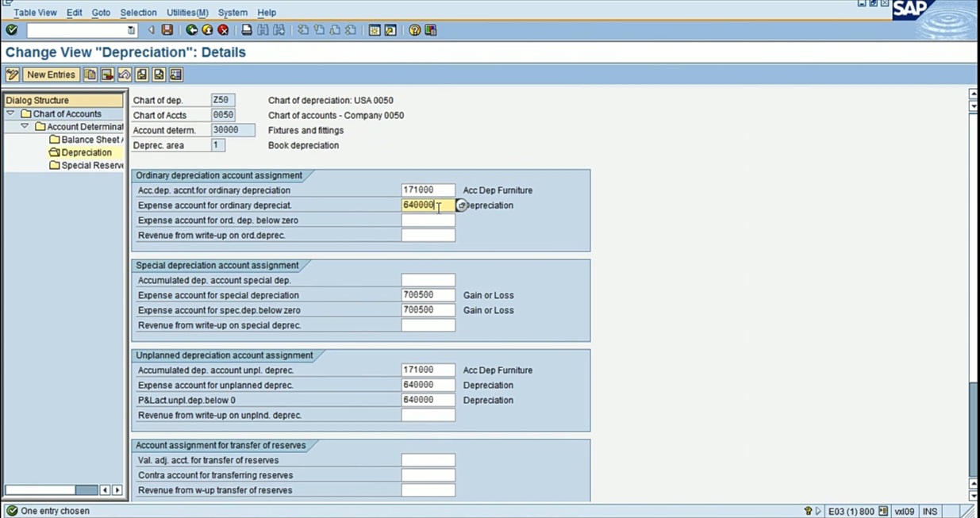Viewport: 980px width, 518px height.
Task: Click the Find binoculars icon
Action: [263, 30]
